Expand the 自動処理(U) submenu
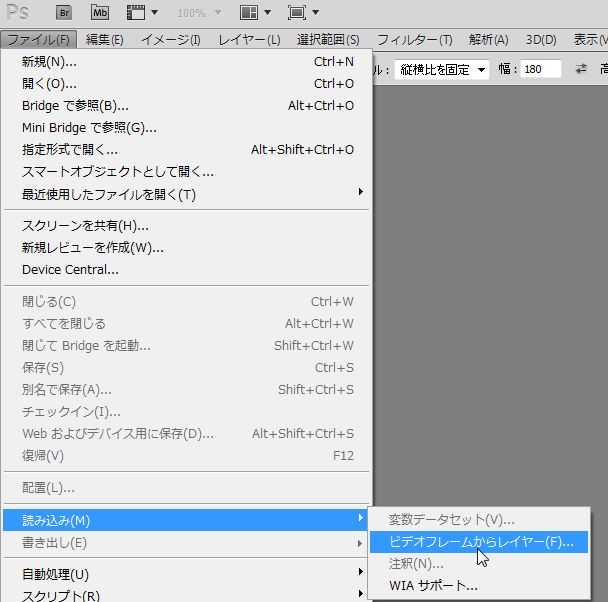This screenshot has width=608, height=602. pos(361,572)
